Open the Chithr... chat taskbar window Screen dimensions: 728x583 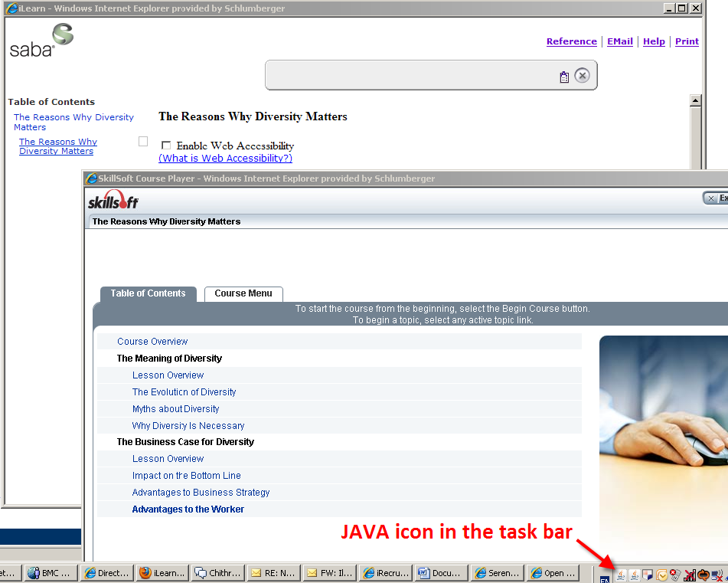(x=218, y=573)
